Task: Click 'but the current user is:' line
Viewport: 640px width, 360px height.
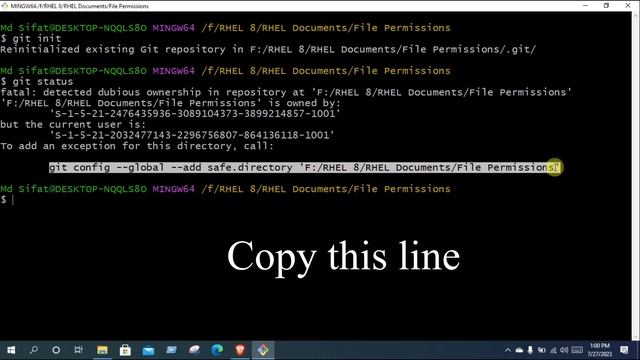Action: 73,124
